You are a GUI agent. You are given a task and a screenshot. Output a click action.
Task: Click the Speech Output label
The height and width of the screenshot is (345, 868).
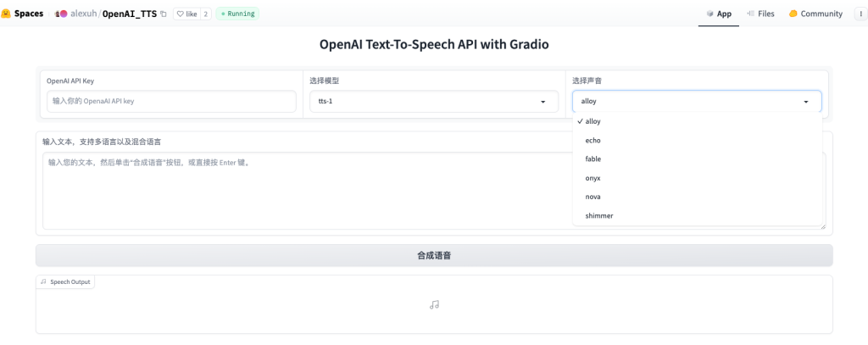(x=66, y=282)
